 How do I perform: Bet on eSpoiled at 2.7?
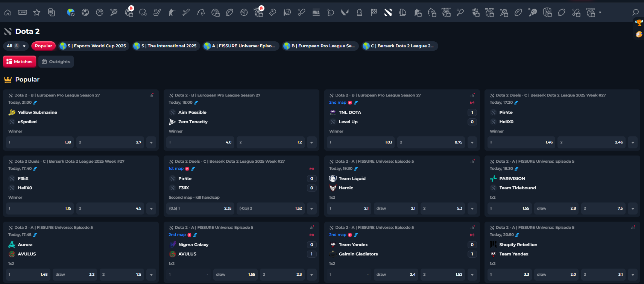pyautogui.click(x=110, y=142)
